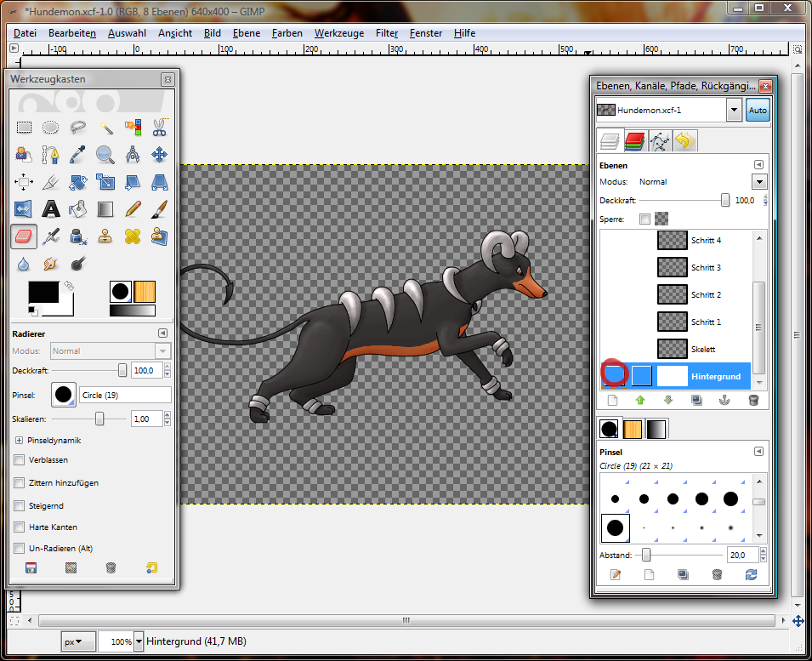Toggle the Auto button in layers dock

757,111
